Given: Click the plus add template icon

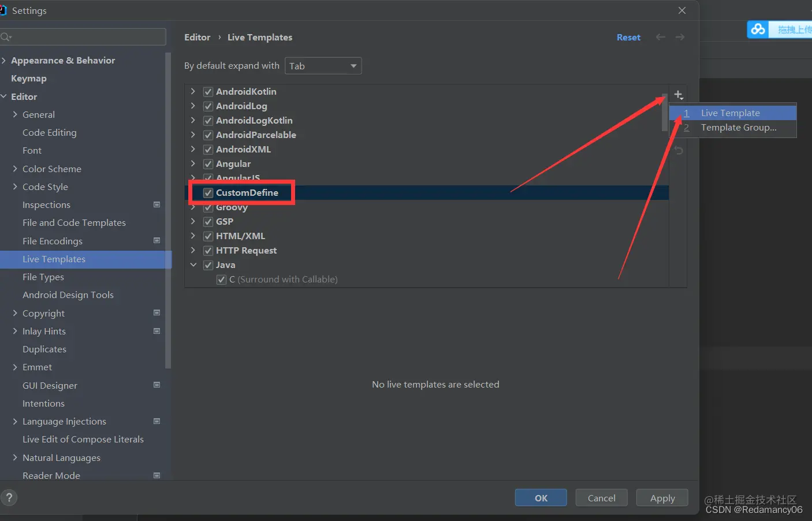Looking at the screenshot, I should point(679,95).
